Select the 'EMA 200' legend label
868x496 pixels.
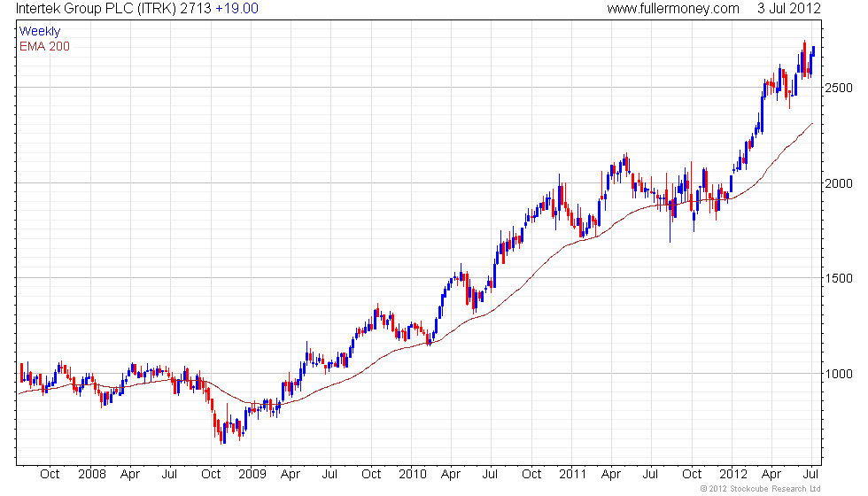pos(44,46)
